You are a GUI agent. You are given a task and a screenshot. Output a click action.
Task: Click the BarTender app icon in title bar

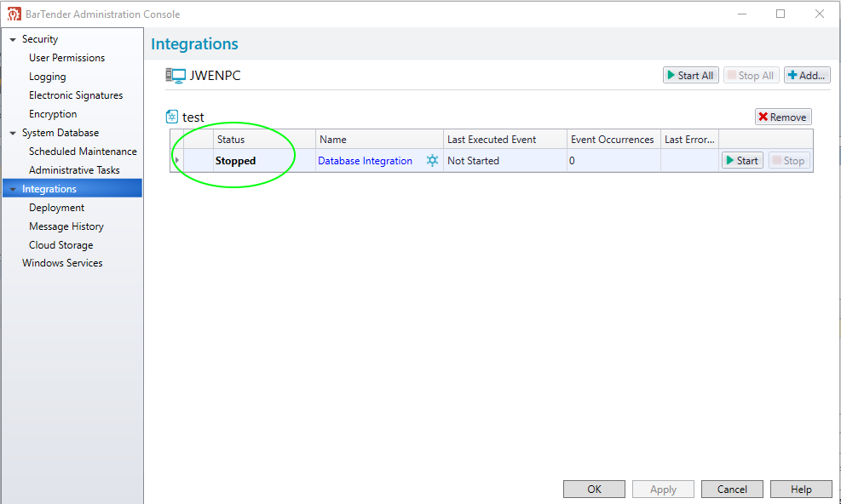(x=14, y=14)
